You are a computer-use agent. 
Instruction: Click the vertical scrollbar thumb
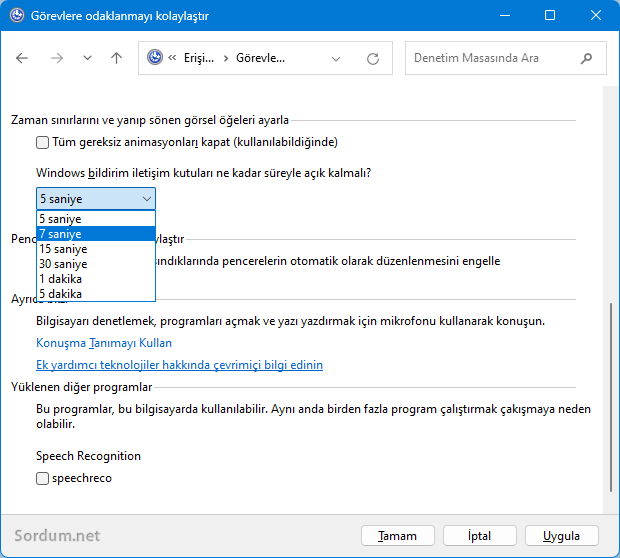click(x=611, y=397)
